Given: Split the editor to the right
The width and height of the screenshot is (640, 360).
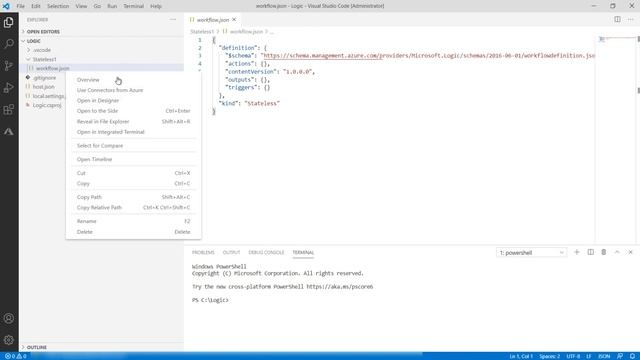Looking at the screenshot, I should coord(617,20).
